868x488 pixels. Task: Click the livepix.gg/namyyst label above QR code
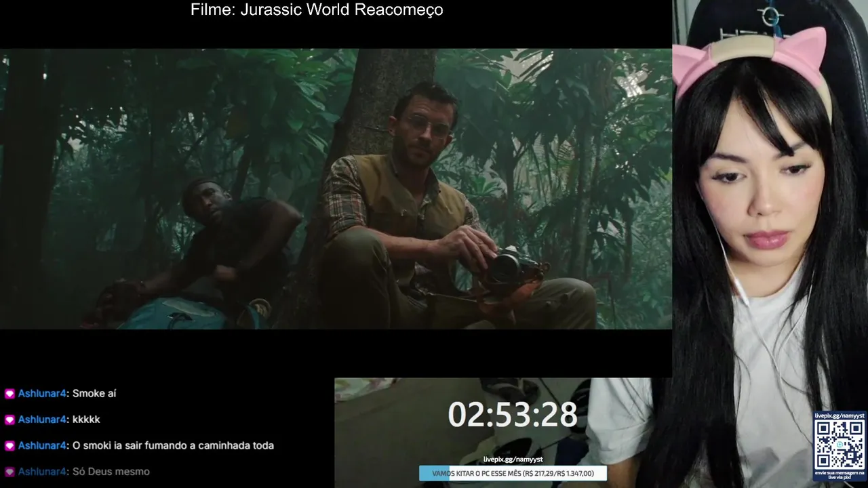pos(840,415)
